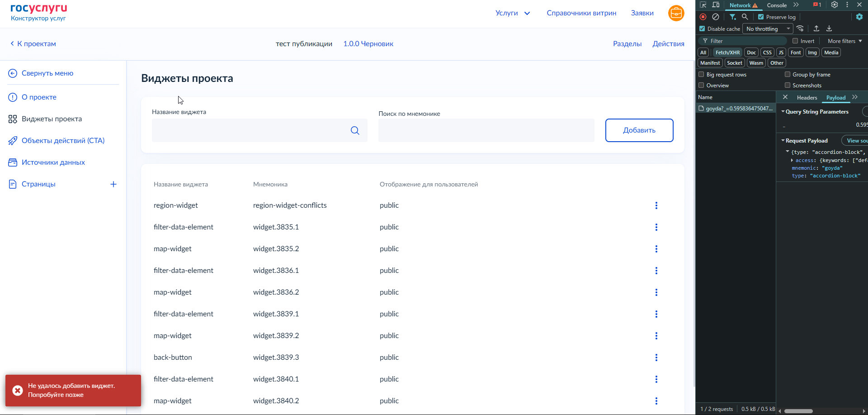Expand the Услуги dropdown in the header
The width and height of the screenshot is (868, 415).
513,13
